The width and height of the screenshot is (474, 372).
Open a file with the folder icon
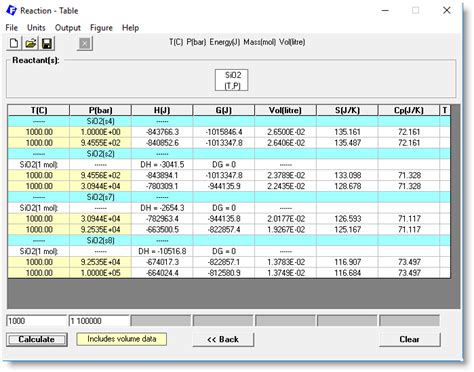[31, 43]
